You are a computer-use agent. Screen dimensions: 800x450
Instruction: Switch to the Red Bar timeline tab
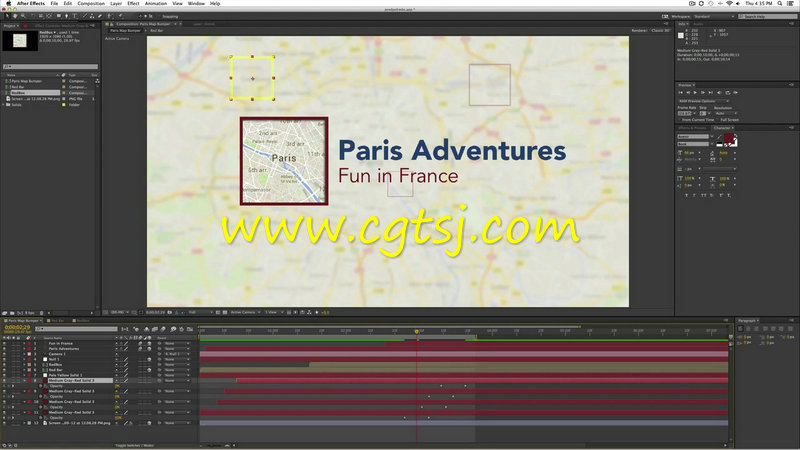[x=56, y=321]
